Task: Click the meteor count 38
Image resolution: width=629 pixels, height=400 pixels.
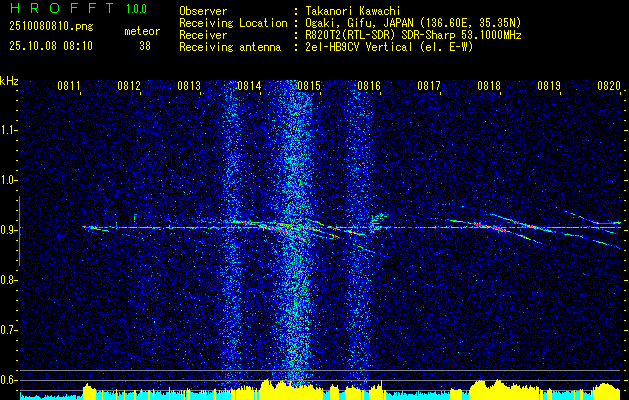Action: point(145,46)
